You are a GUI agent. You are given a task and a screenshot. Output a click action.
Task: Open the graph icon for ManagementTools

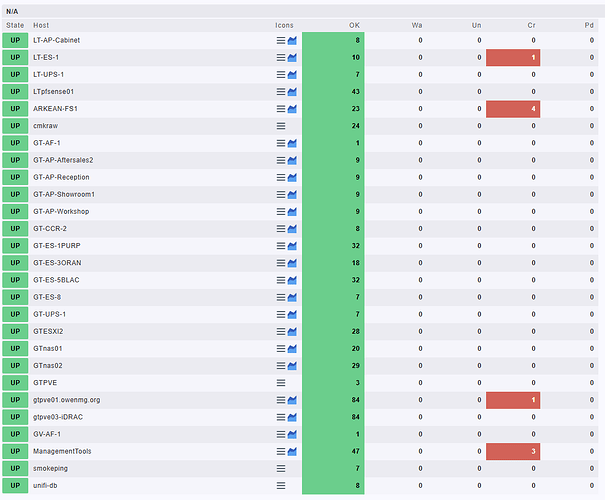point(293,451)
